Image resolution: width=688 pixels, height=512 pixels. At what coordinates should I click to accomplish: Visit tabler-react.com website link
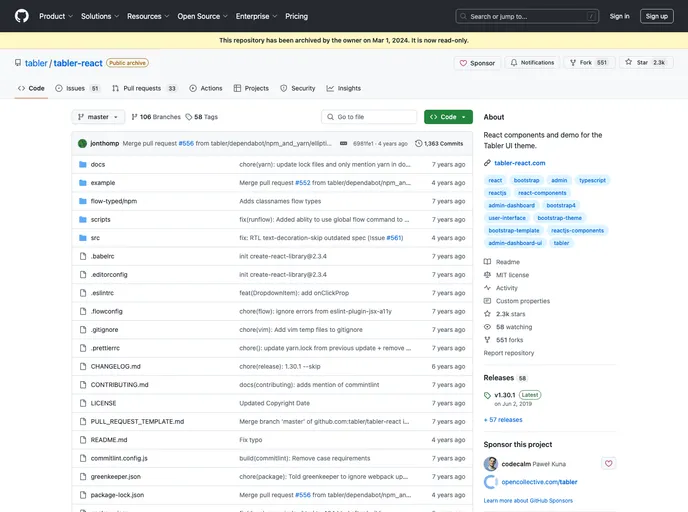pos(520,163)
